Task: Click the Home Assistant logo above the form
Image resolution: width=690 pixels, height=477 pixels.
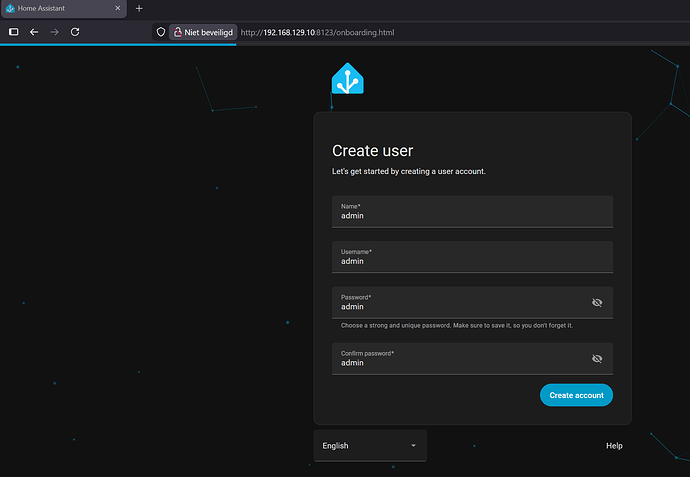Action: (x=347, y=79)
